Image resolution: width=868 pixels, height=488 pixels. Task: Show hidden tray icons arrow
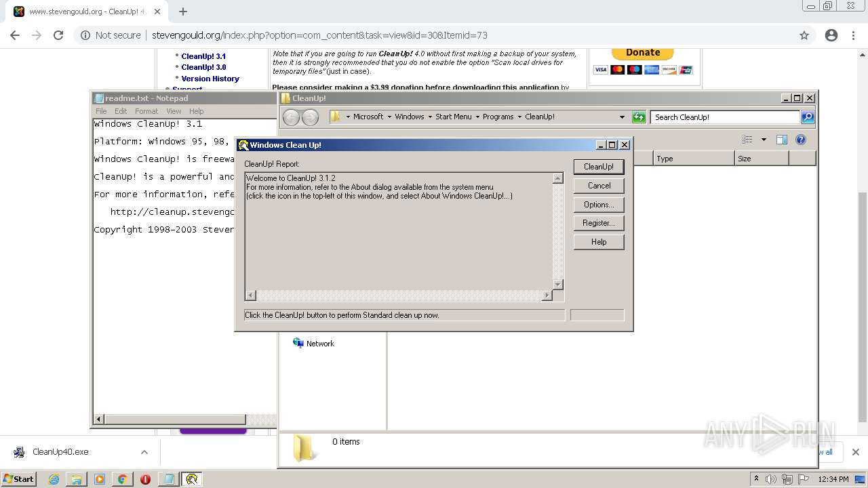tap(757, 479)
